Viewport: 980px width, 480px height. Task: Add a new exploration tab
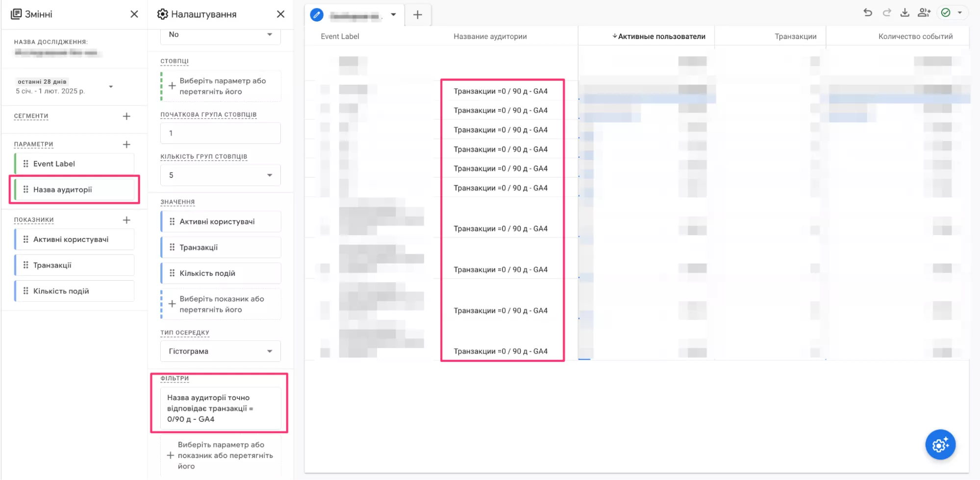coord(418,15)
